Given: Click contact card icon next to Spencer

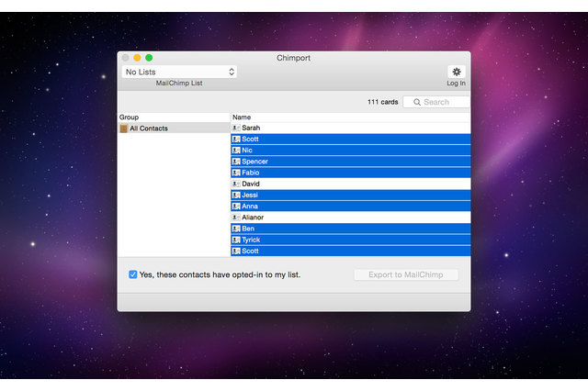Looking at the screenshot, I should click(236, 162).
